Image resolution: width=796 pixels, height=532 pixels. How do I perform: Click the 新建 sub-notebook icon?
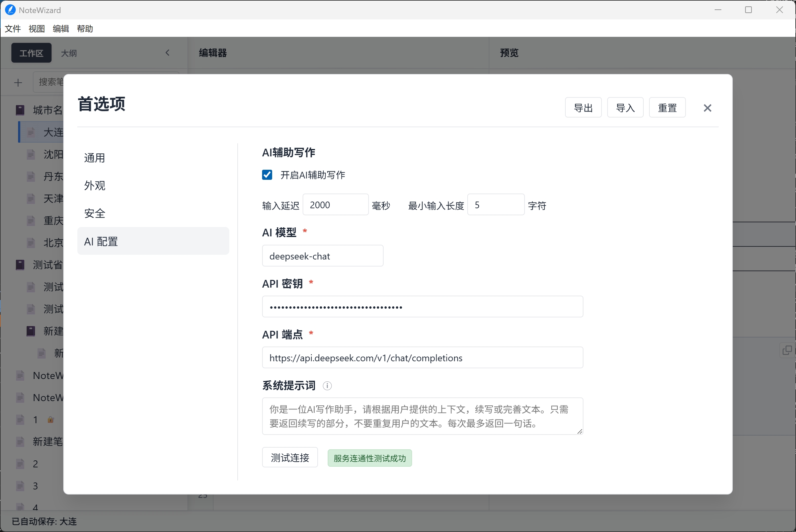click(x=31, y=331)
